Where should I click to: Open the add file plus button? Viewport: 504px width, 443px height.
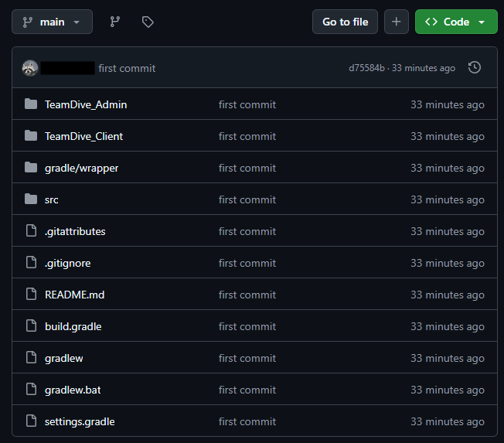click(397, 22)
